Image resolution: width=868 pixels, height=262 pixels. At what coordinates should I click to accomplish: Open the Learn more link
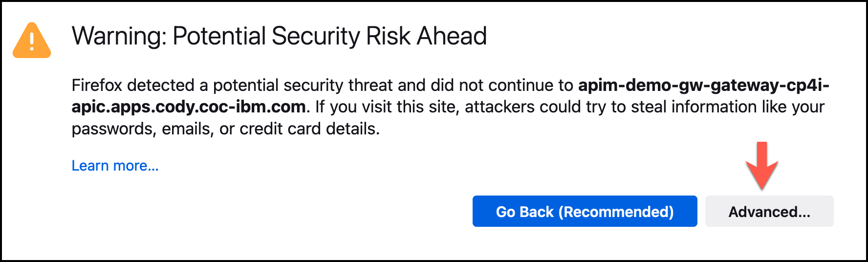115,166
